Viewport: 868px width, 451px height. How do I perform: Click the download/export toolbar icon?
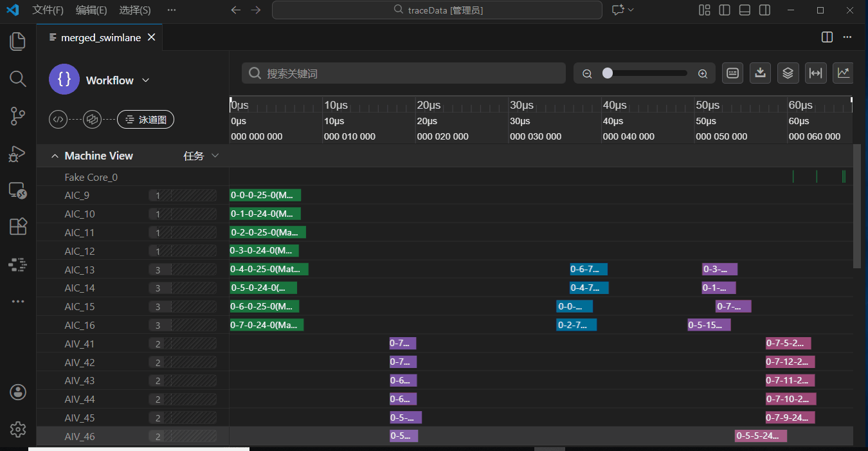click(760, 73)
